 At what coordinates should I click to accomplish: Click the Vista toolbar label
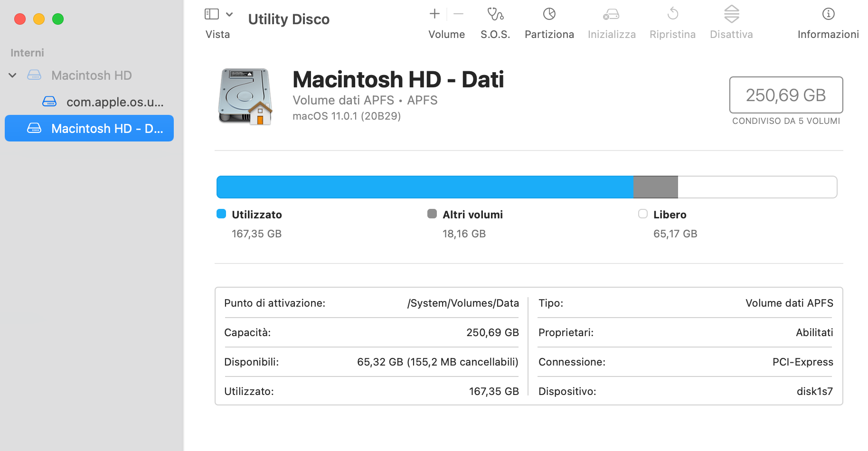(217, 34)
